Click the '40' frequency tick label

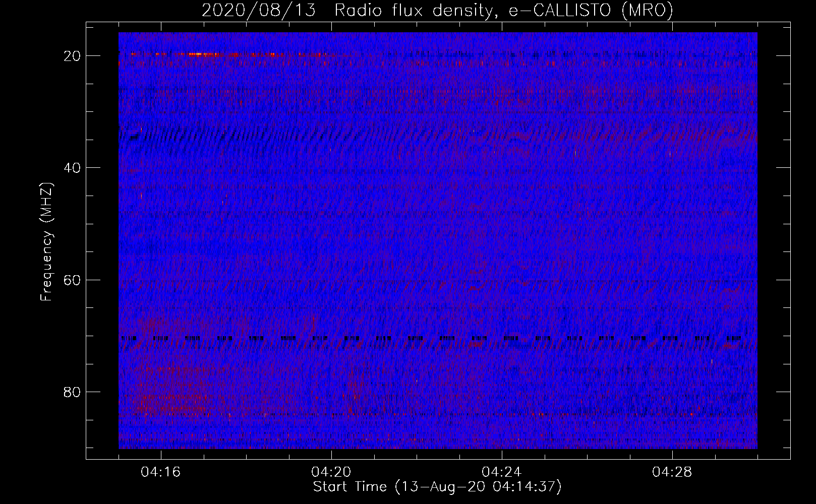point(72,168)
